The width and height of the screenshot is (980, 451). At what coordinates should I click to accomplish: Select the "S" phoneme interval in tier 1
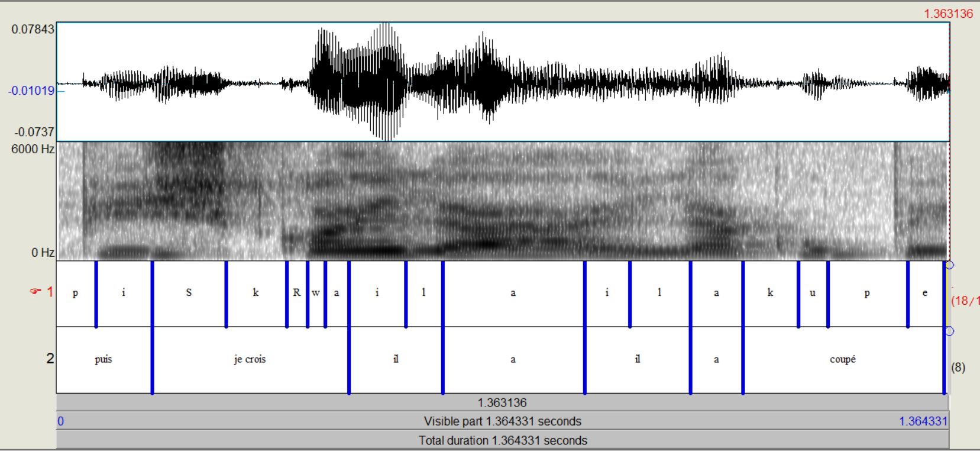coord(189,293)
